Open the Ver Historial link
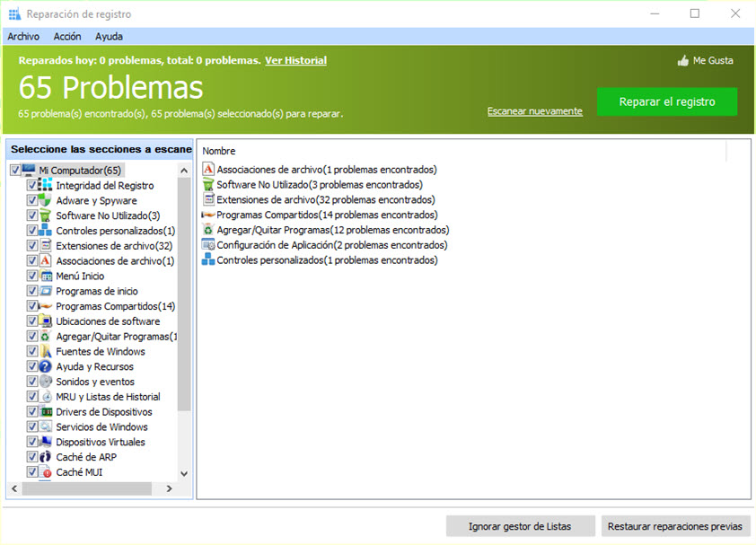Screen dimensions: 756x545 click(x=295, y=60)
